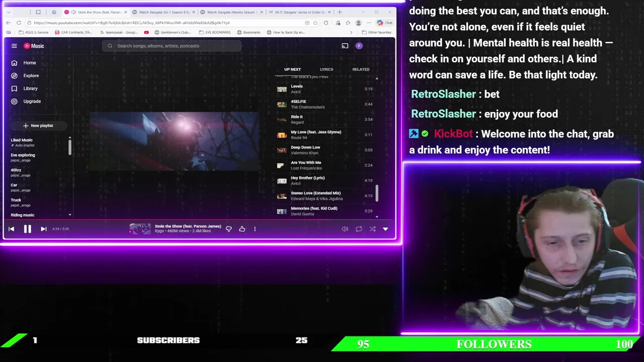Skip to previous track
The image size is (644, 362).
pyautogui.click(x=11, y=229)
